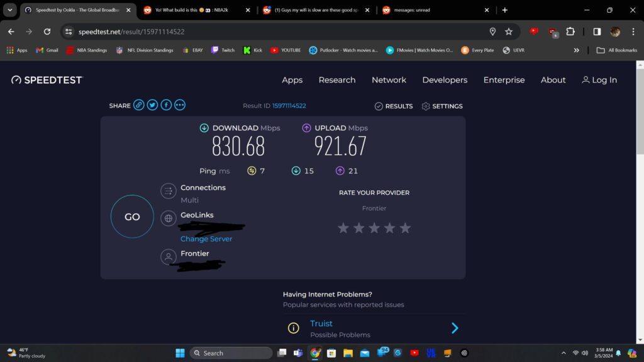
Task: Open the NBA Standings bookmark
Action: (87, 50)
